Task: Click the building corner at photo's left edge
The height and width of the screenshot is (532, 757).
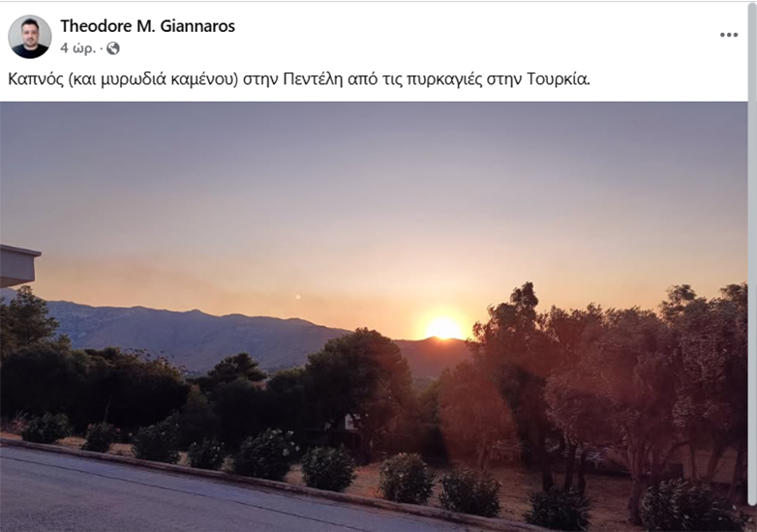Action: click(x=18, y=265)
